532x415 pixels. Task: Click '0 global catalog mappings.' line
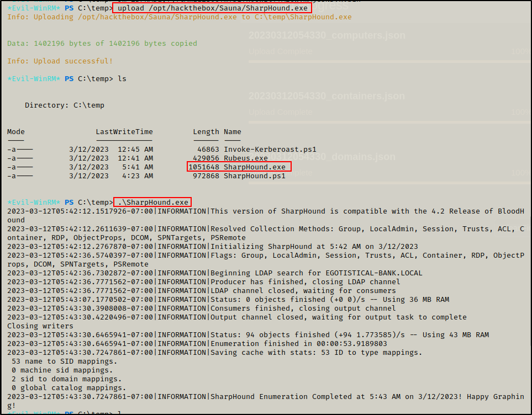point(69,387)
